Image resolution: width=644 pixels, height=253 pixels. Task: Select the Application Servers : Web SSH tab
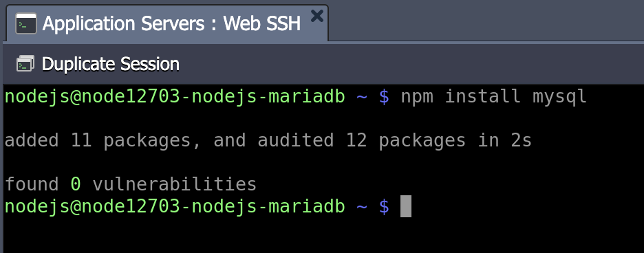(167, 23)
